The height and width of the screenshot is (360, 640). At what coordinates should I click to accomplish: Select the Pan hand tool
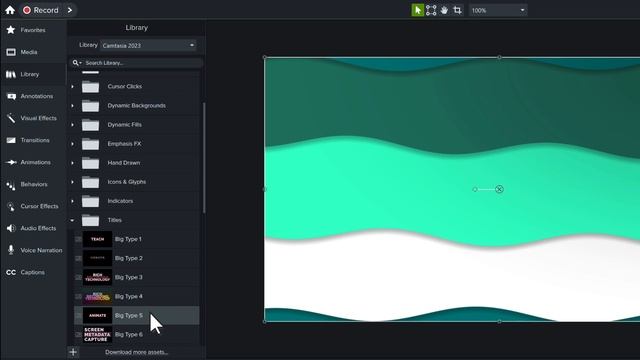coord(444,10)
